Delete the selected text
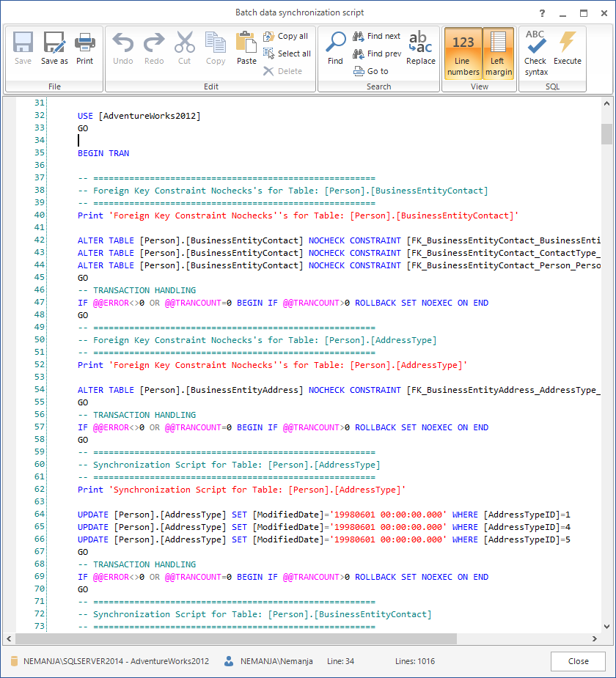 click(x=282, y=71)
